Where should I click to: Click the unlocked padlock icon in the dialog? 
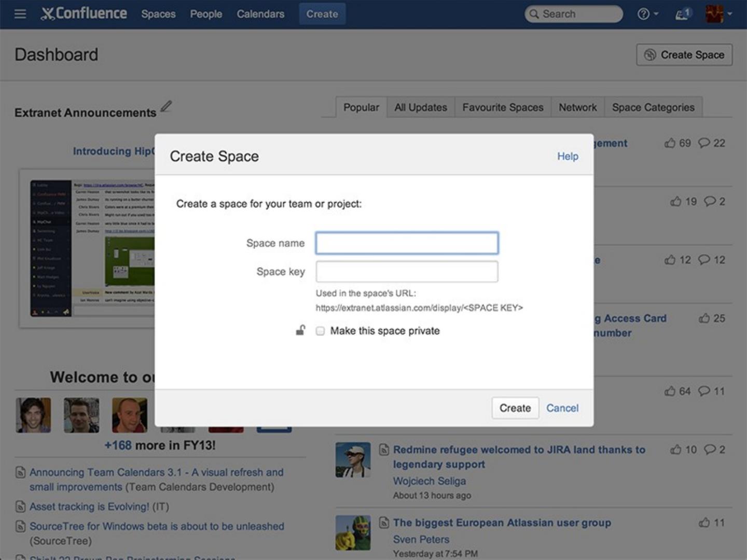[300, 331]
